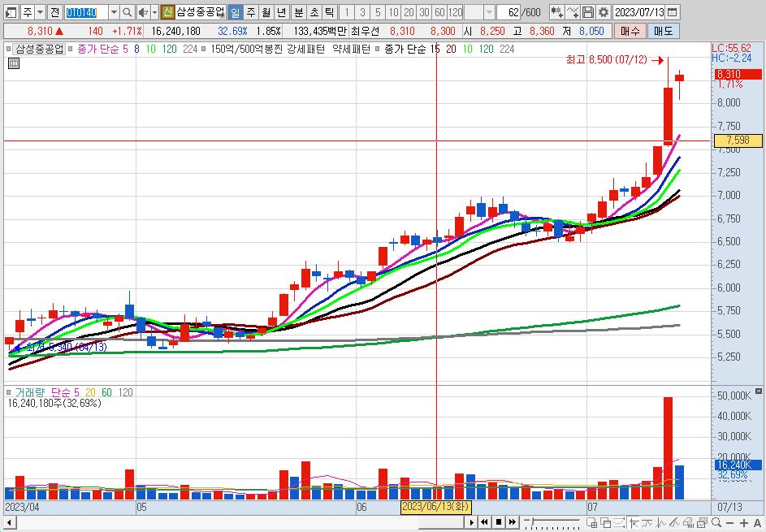Click the bottom-toolbar zoom magnifier icon
The image size is (766, 532).
[716, 523]
